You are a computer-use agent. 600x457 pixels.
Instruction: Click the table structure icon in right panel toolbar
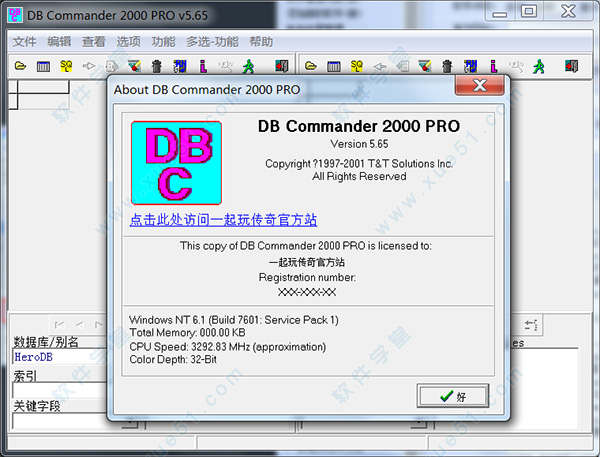[x=334, y=67]
